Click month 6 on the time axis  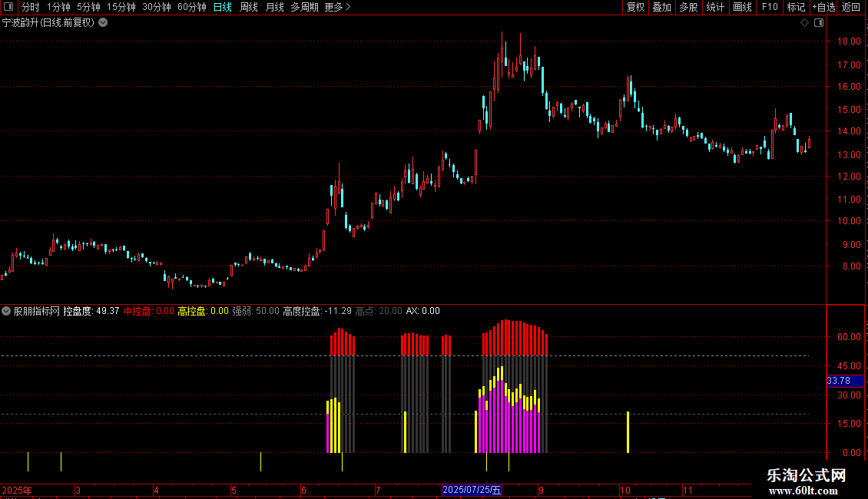[303, 490]
